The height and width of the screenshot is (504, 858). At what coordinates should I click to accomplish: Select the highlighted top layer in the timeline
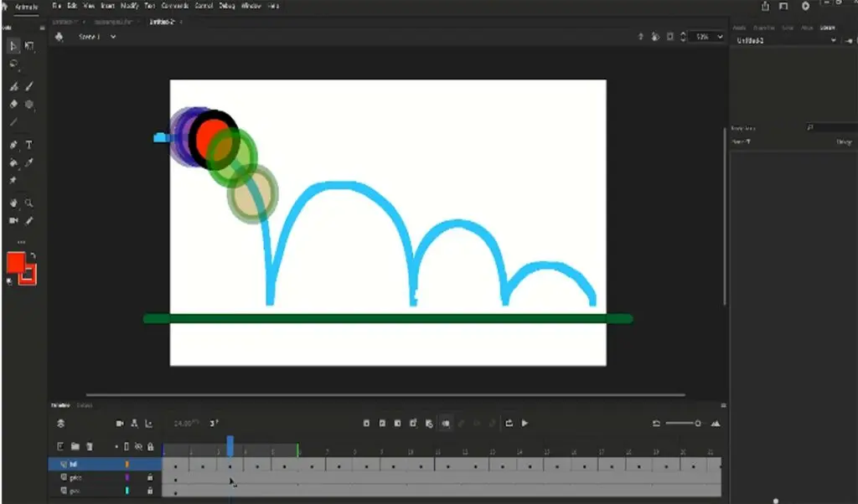105,464
